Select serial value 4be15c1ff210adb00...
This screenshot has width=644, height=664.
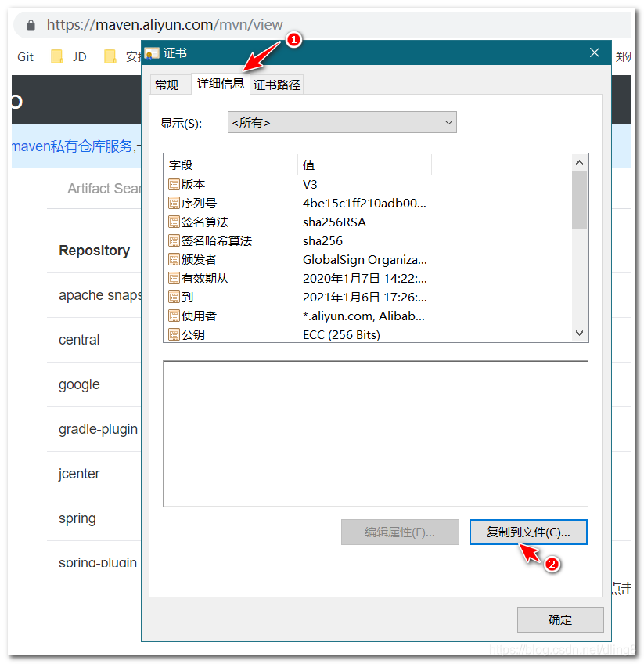(365, 204)
